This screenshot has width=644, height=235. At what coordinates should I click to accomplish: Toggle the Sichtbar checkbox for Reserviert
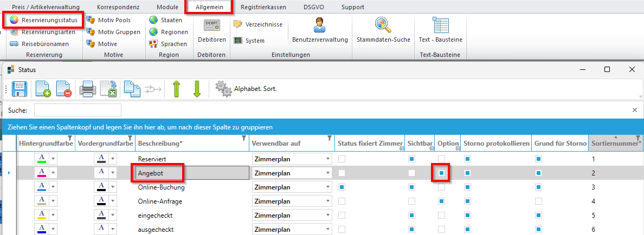pos(412,159)
